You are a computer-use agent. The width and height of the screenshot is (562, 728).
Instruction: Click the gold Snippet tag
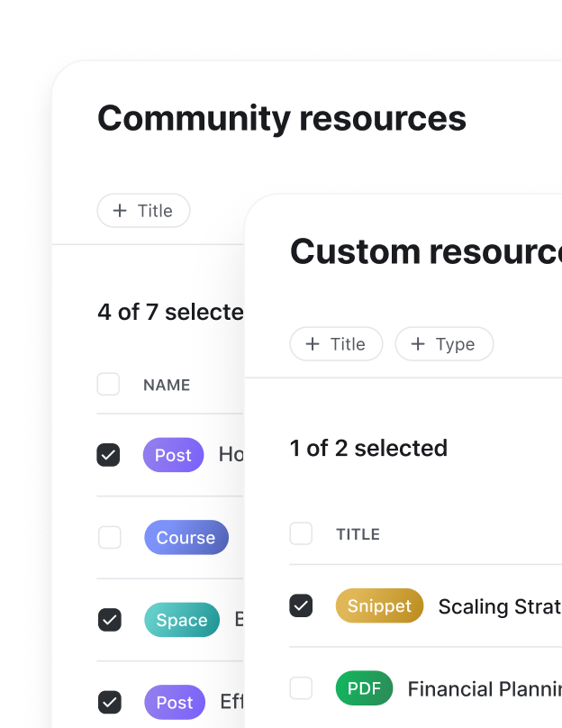click(x=379, y=606)
